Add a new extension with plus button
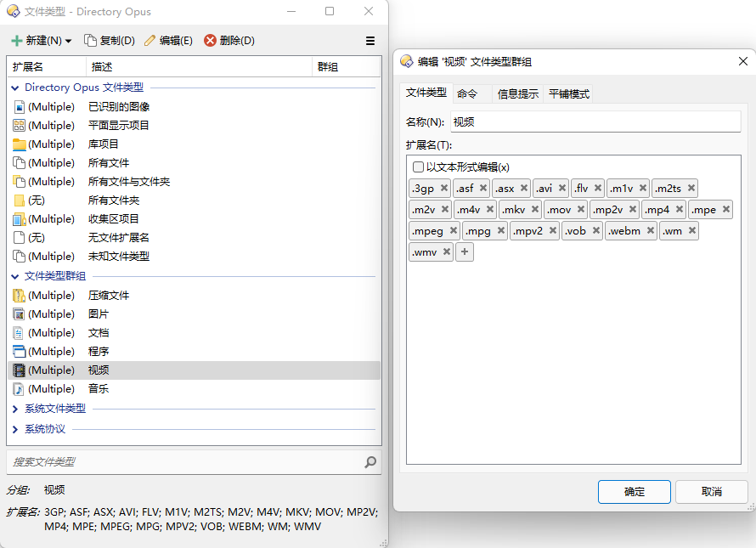The image size is (756, 548). 465,251
